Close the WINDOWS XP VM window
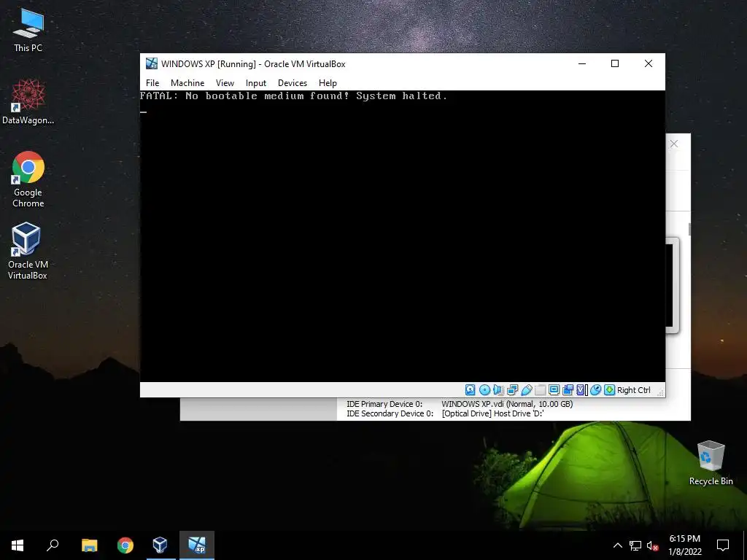Viewport: 747px width, 560px height. pos(649,63)
